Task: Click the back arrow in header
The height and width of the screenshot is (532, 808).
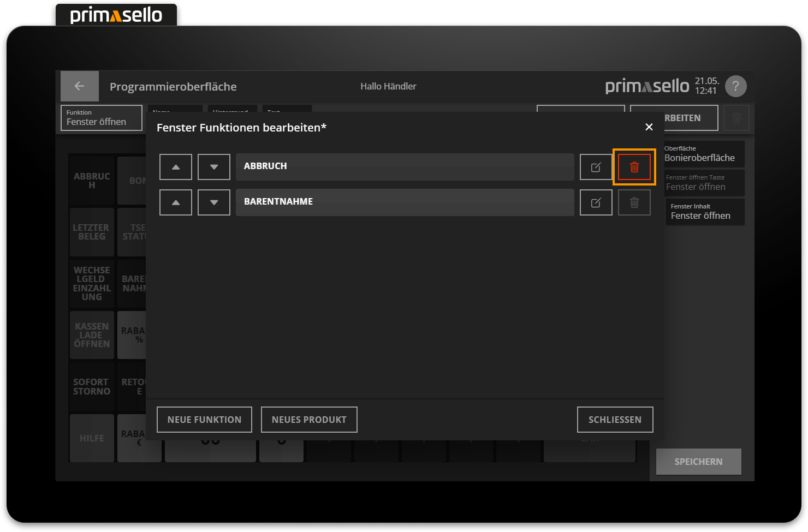Action: pyautogui.click(x=80, y=86)
